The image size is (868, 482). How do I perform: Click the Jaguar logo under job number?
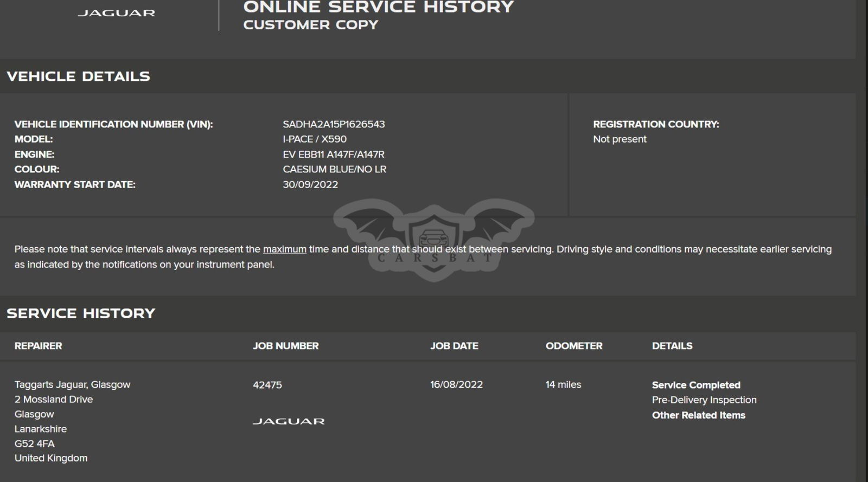tap(289, 421)
